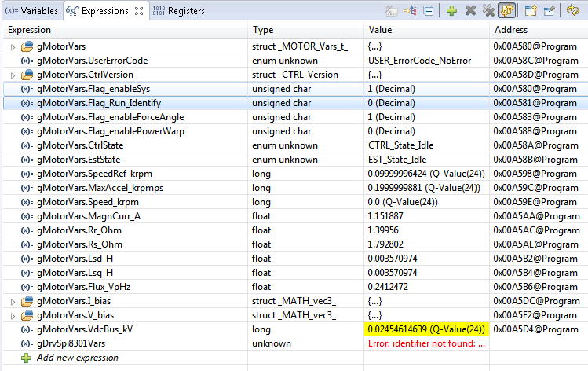Click variable icon of gMotorVars.UserErrorCode

(x=27, y=61)
